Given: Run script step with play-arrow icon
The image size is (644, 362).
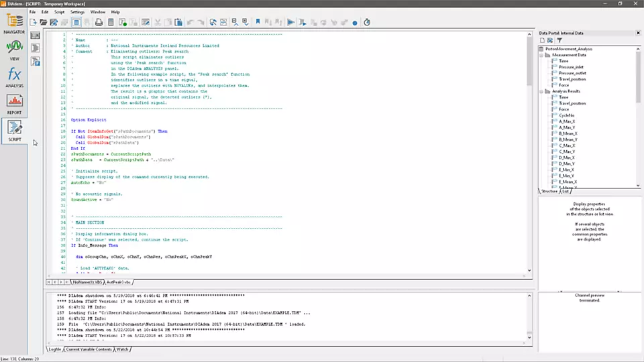Looking at the screenshot, I should (303, 22).
